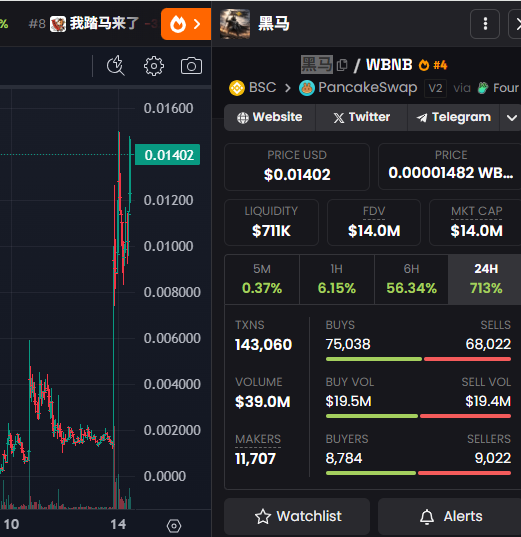
Task: Select the 1H timeframe tab
Action: [337, 279]
